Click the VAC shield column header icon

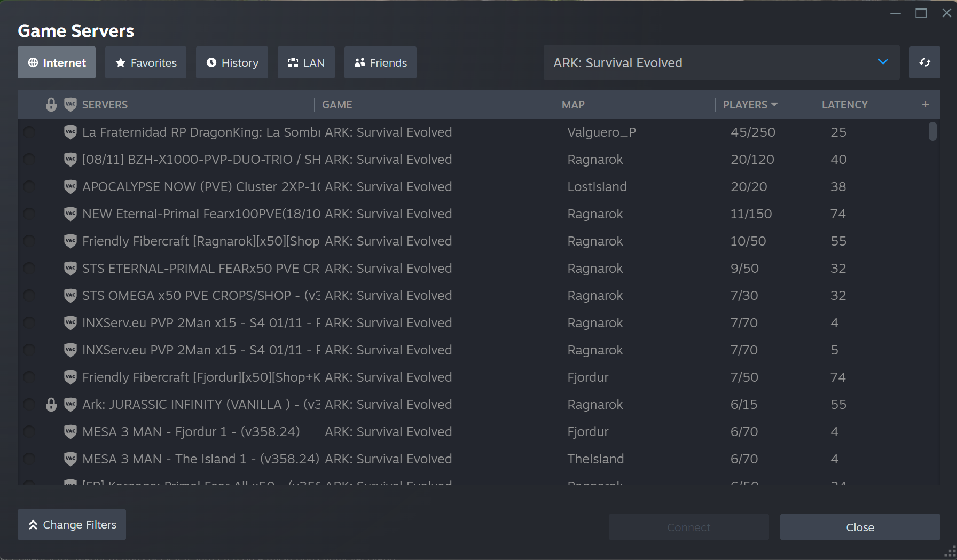coord(70,105)
